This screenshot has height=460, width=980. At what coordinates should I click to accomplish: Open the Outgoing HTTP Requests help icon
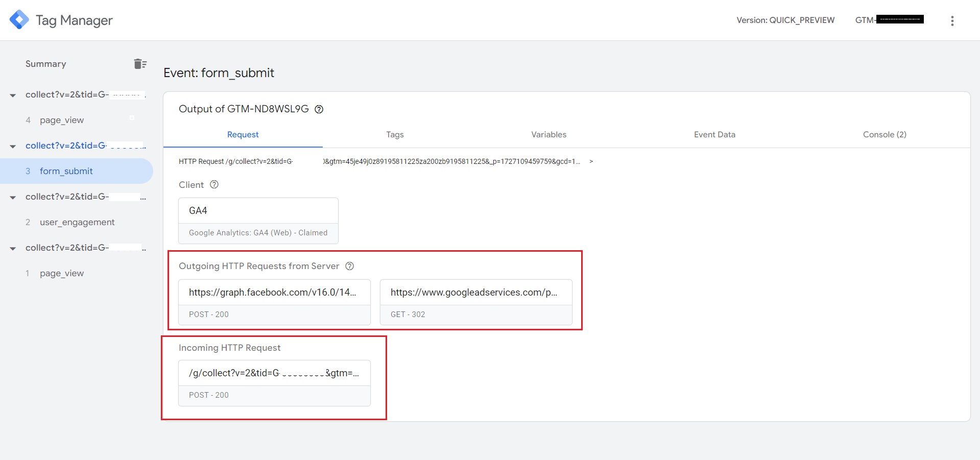point(350,266)
